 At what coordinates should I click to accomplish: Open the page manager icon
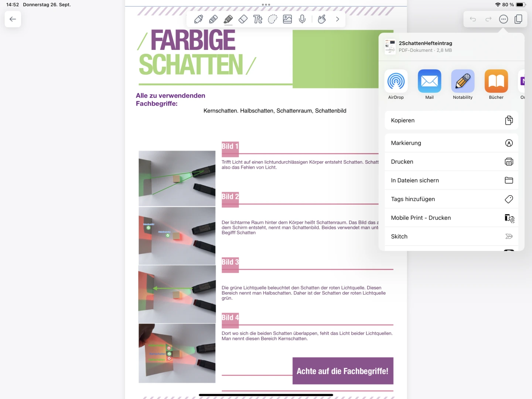pyautogui.click(x=518, y=19)
